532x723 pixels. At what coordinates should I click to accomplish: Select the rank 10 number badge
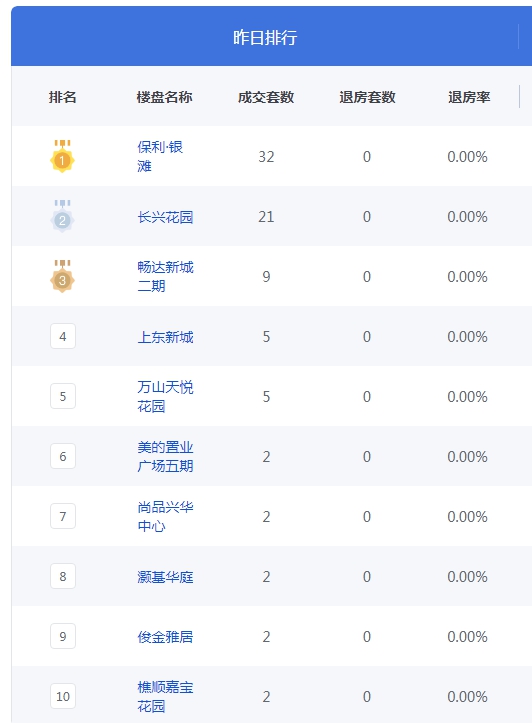[x=63, y=696]
